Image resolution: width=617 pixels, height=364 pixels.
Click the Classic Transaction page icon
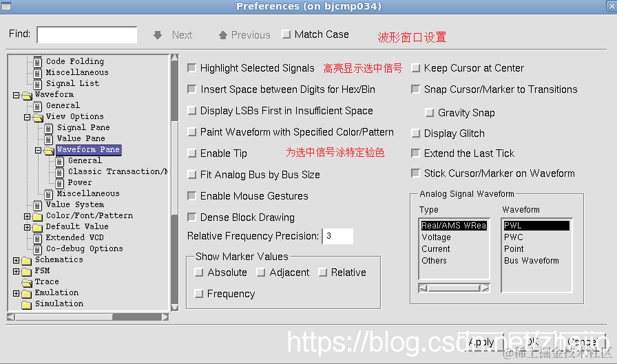coord(60,172)
